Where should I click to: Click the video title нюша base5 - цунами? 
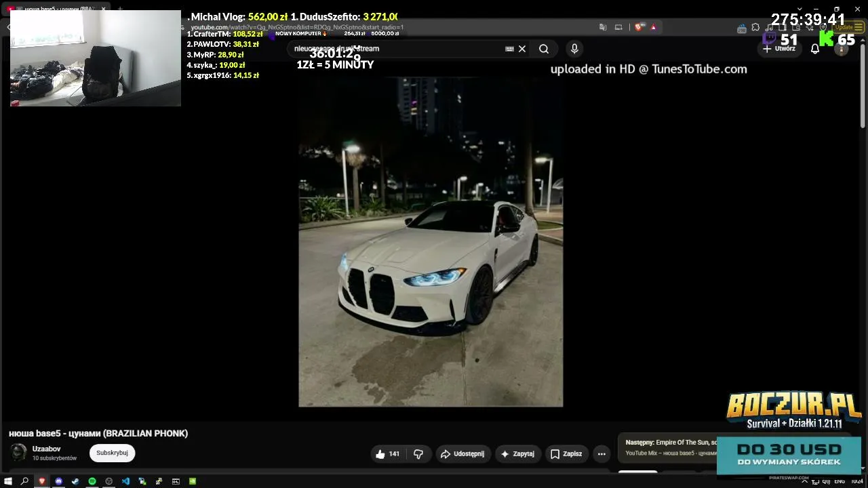[x=98, y=434]
